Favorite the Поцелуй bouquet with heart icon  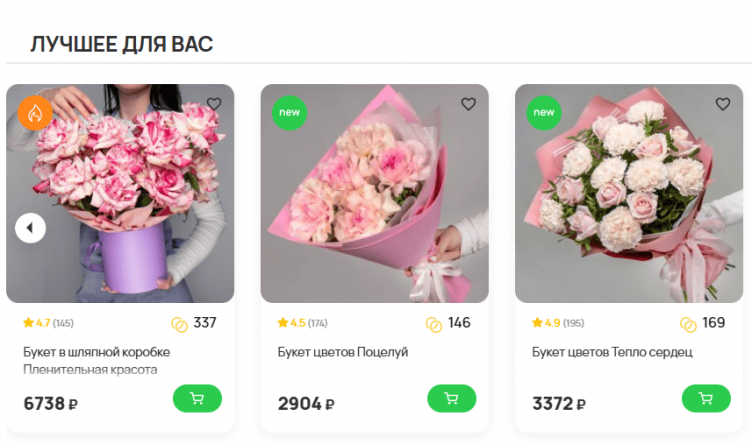pyautogui.click(x=468, y=104)
